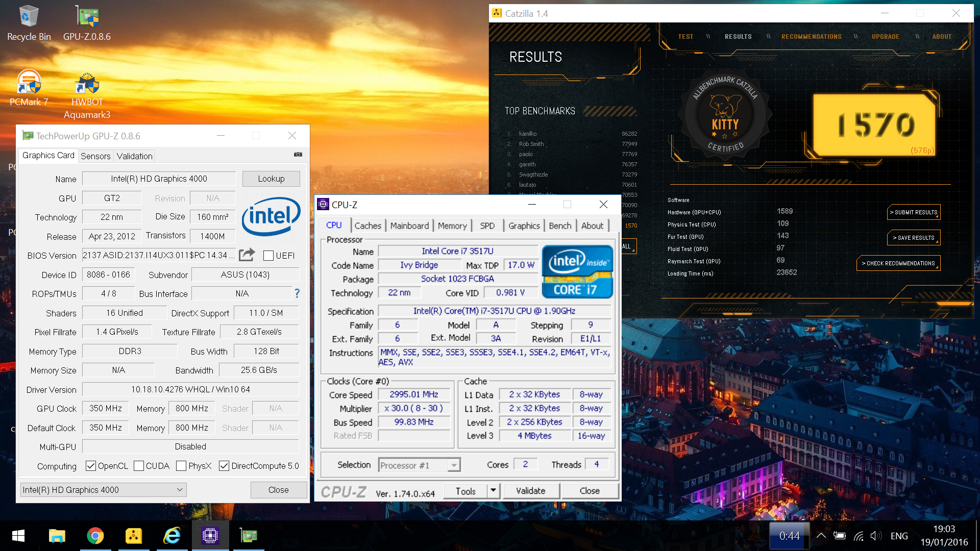Switch to the Caches tab in CPU-Z
The height and width of the screenshot is (551, 980).
coord(367,226)
